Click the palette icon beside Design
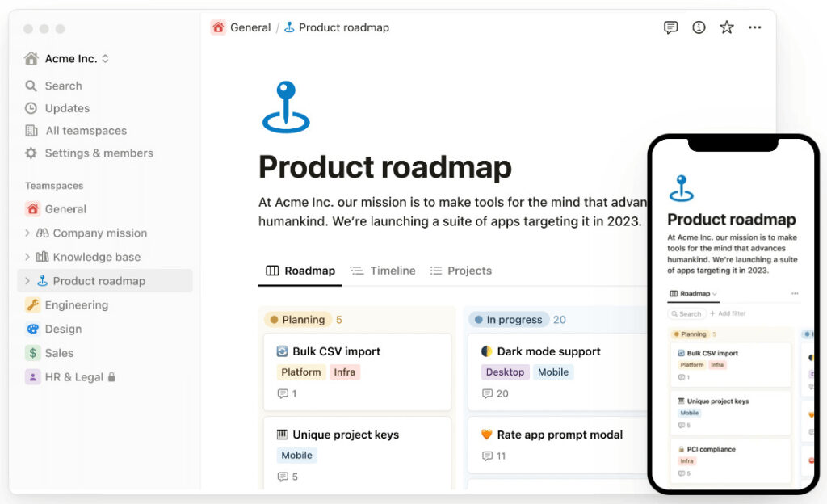Screen dimensions: 827x504 (32, 329)
